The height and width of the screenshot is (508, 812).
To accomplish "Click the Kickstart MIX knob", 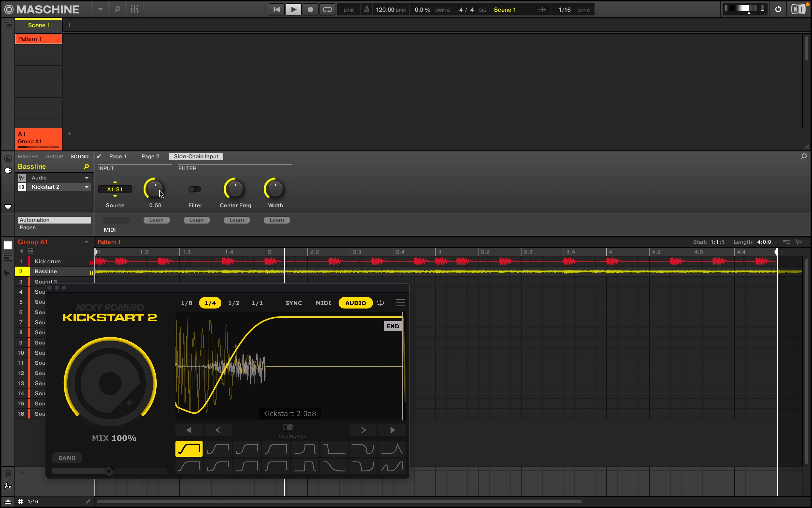I will [x=110, y=383].
